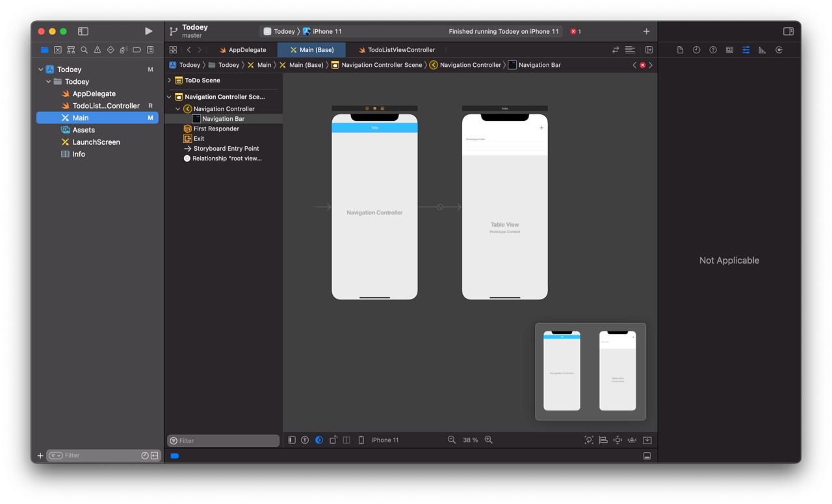
Task: Choose the iPhone 11 run destination
Action: [322, 31]
